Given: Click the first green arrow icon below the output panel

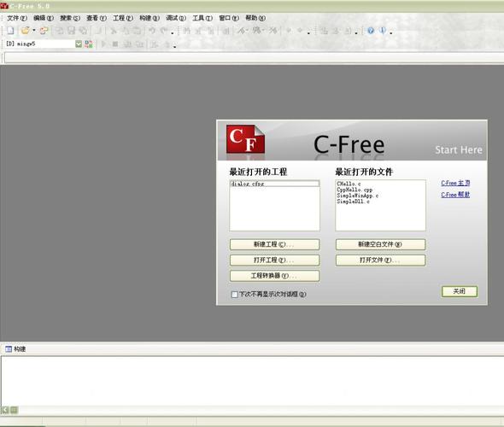Looking at the screenshot, I should coord(5,410).
